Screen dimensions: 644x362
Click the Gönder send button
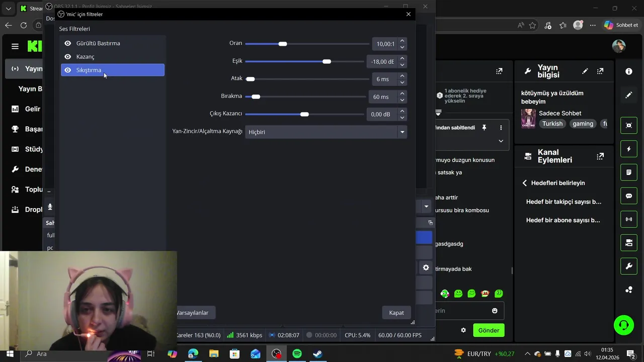click(489, 330)
